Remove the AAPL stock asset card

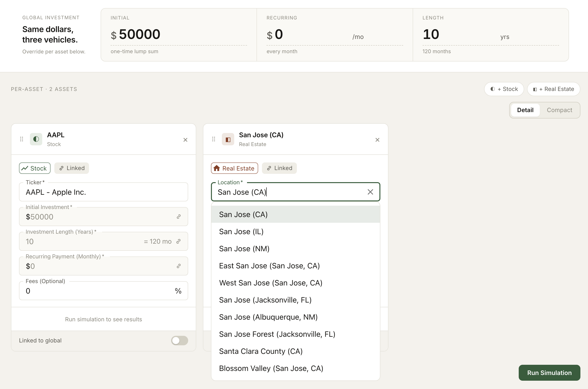tap(185, 140)
